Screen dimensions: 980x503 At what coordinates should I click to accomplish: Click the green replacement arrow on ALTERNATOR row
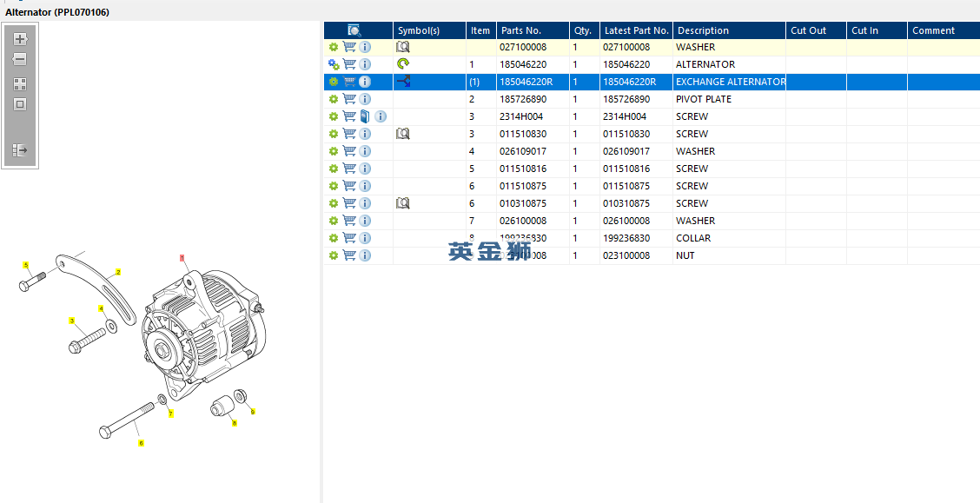tap(403, 63)
